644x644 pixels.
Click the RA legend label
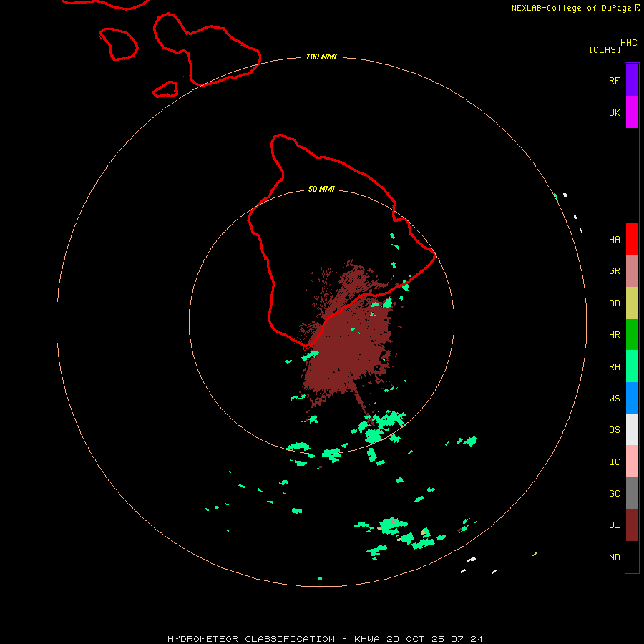click(x=614, y=367)
